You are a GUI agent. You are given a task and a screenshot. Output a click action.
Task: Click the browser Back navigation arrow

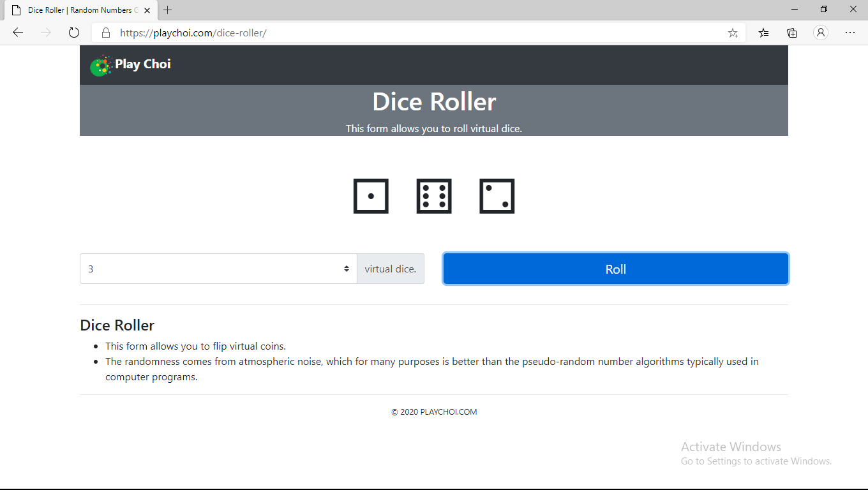pos(17,33)
